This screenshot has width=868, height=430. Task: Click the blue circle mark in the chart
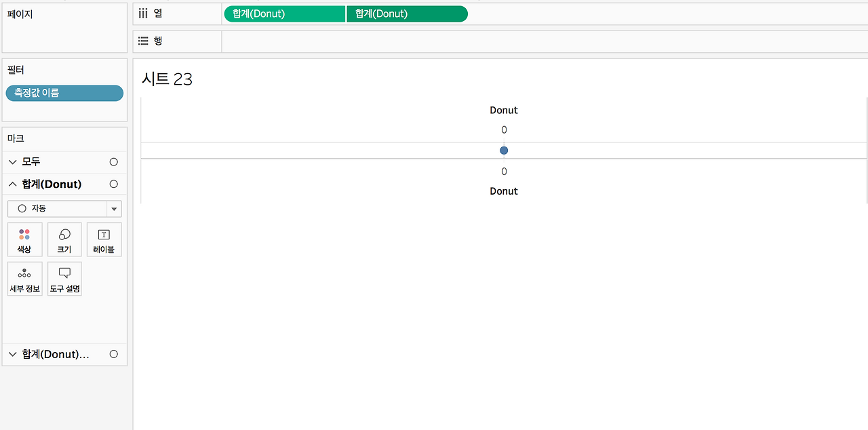pos(504,151)
